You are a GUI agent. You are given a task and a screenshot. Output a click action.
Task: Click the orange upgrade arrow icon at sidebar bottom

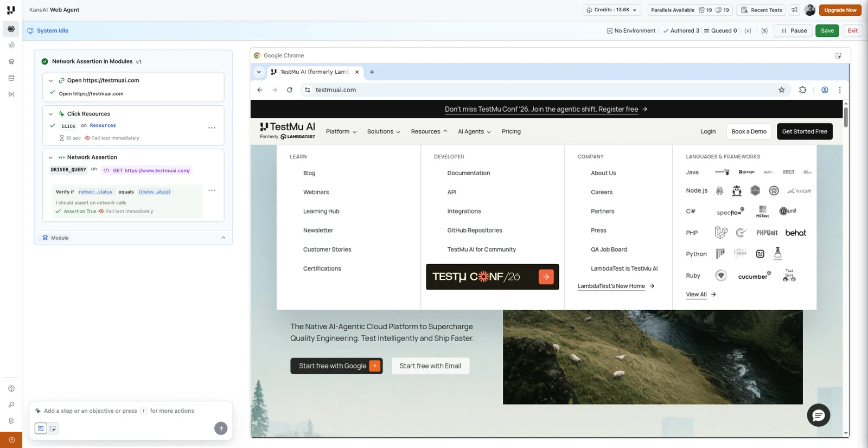[11, 440]
